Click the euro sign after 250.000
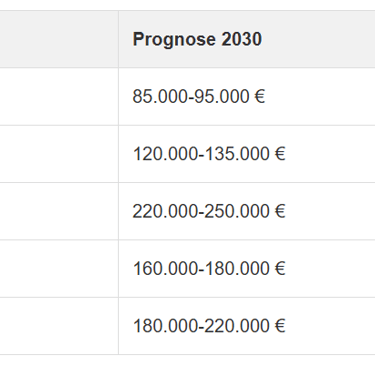 pos(280,211)
